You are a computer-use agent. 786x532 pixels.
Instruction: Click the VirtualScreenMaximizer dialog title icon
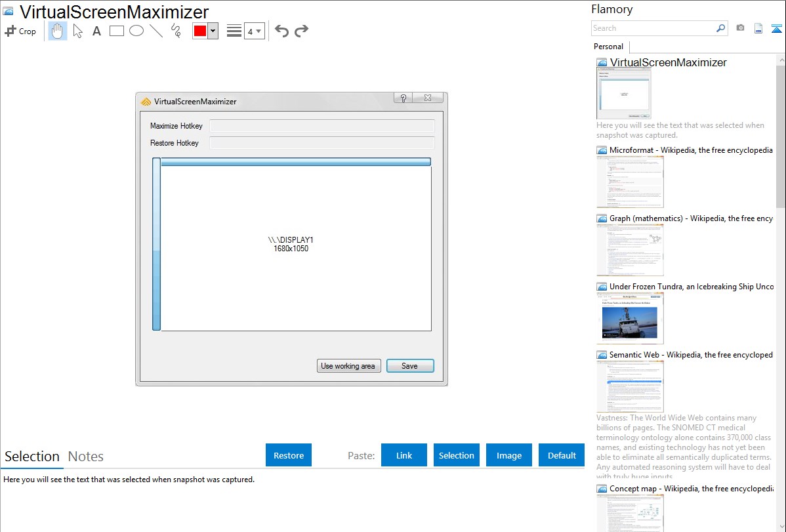[146, 102]
